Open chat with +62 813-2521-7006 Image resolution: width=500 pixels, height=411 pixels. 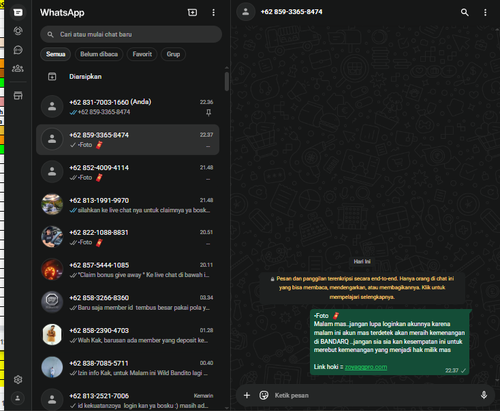(x=128, y=398)
